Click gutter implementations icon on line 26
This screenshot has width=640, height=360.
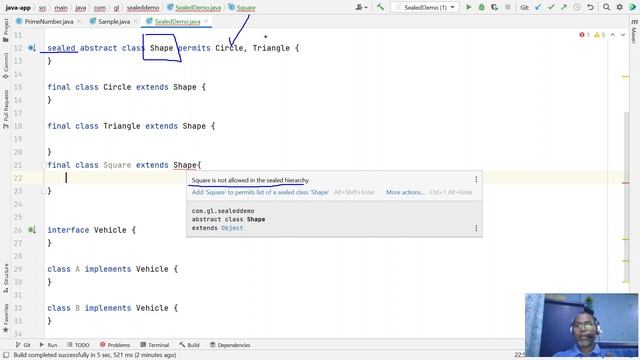click(x=31, y=230)
